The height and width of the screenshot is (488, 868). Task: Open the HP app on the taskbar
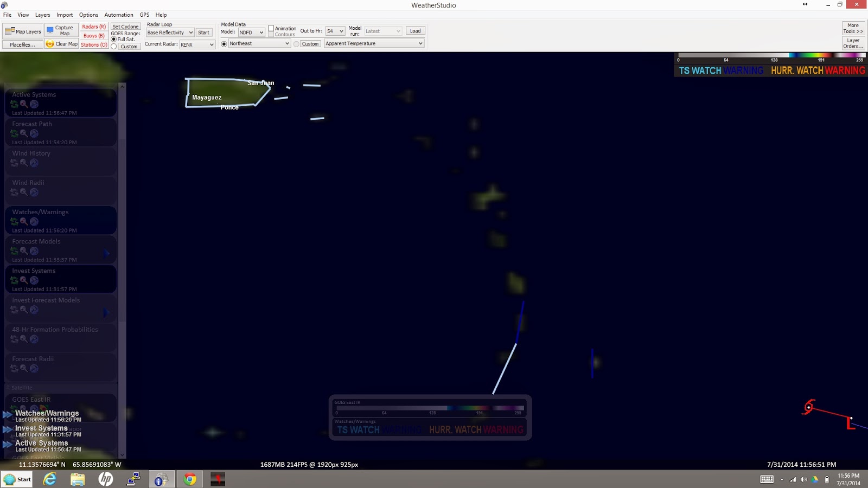(x=106, y=479)
